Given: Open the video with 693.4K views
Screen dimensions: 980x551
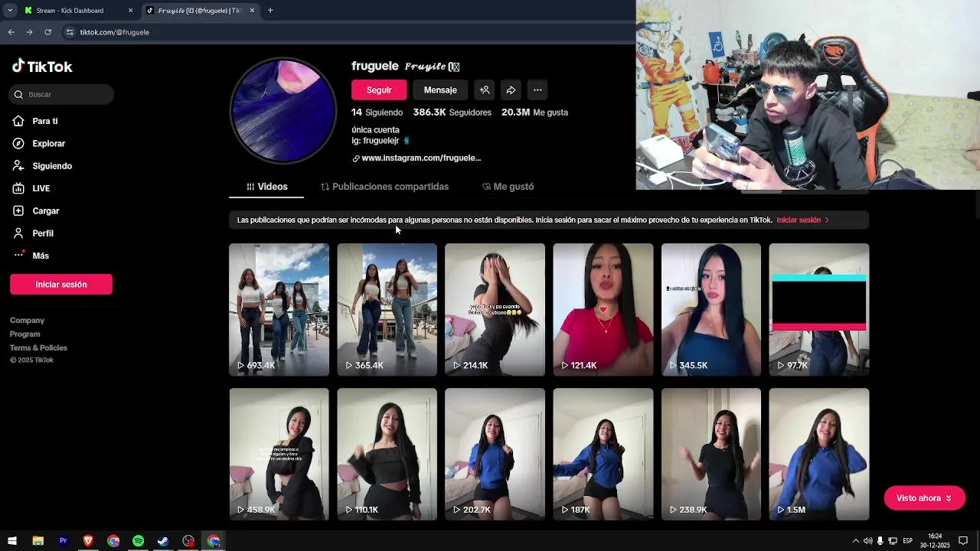Looking at the screenshot, I should (x=279, y=309).
